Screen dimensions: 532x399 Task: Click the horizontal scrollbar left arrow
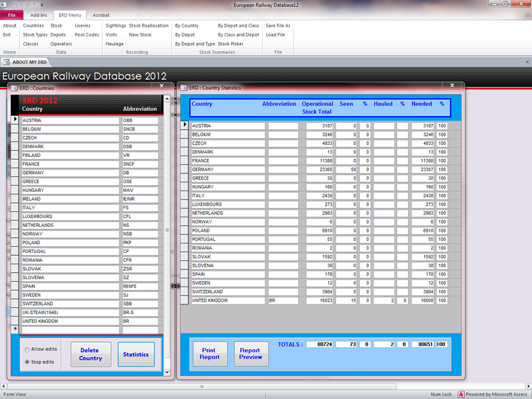click(x=3, y=386)
